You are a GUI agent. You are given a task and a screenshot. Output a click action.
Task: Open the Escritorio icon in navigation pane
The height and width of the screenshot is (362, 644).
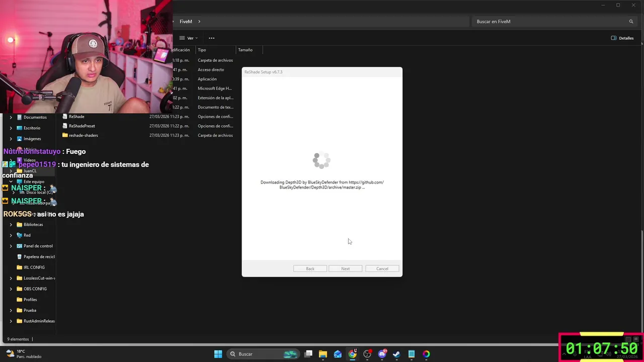19,128
